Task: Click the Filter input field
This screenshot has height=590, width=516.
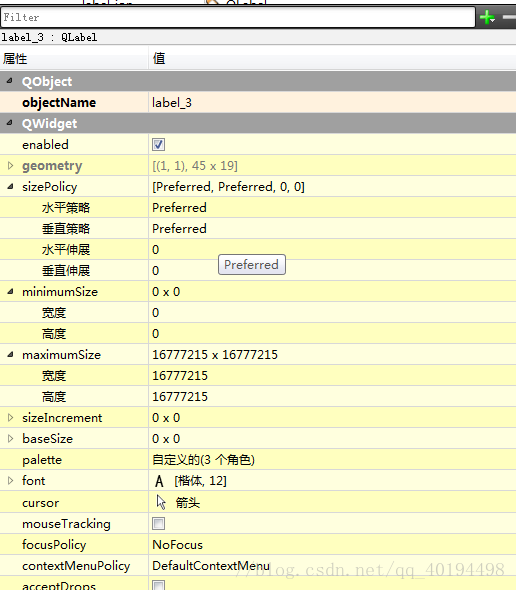Action: (x=238, y=17)
